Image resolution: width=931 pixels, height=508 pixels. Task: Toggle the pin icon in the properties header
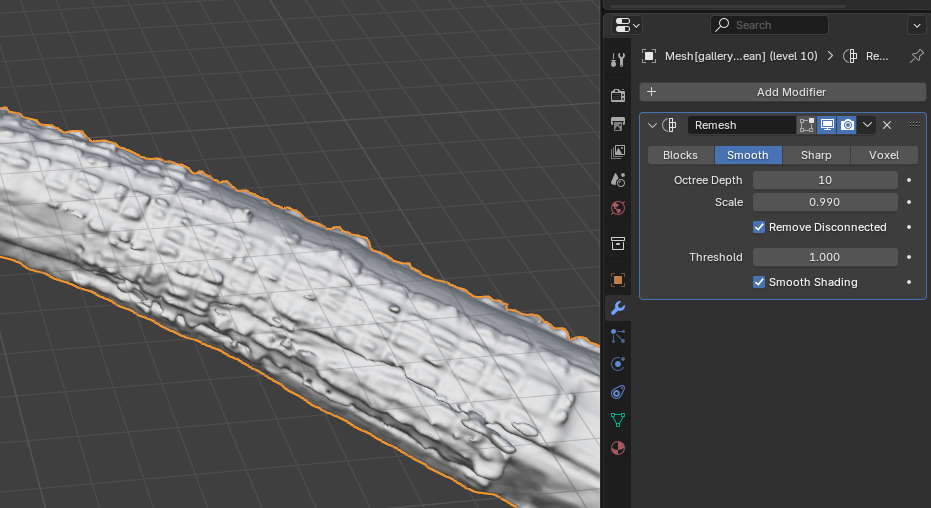click(x=917, y=56)
